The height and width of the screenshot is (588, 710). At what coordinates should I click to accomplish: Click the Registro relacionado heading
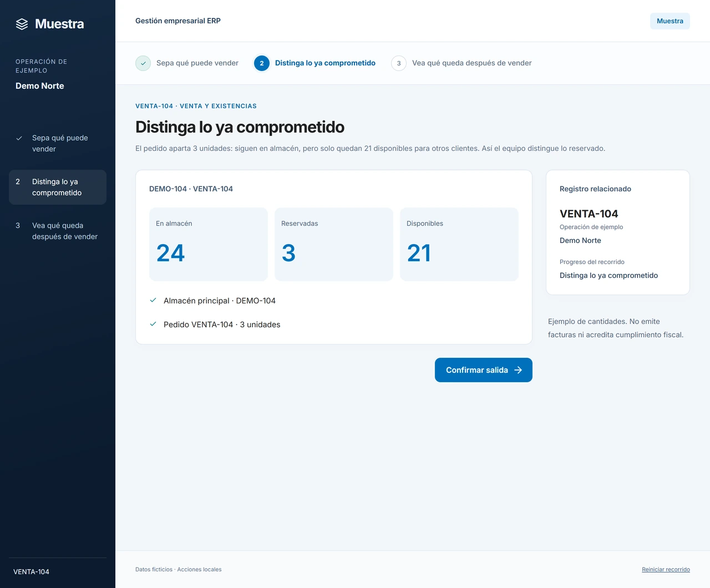(x=595, y=189)
